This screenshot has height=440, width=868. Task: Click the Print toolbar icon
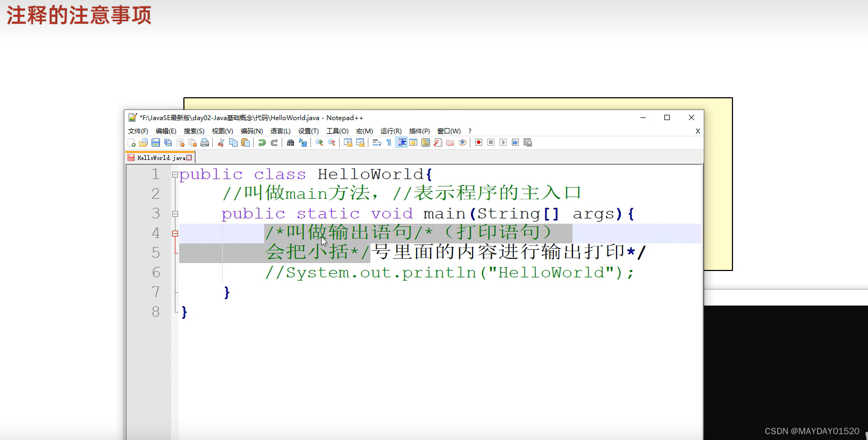pyautogui.click(x=205, y=142)
